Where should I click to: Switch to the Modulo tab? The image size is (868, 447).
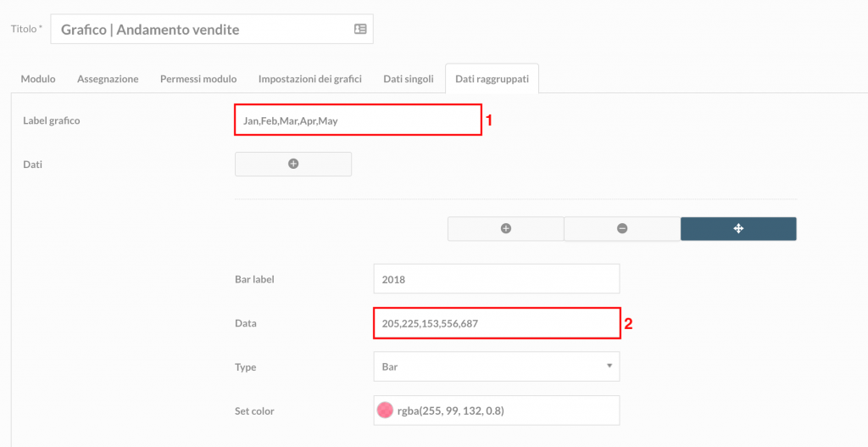point(38,79)
